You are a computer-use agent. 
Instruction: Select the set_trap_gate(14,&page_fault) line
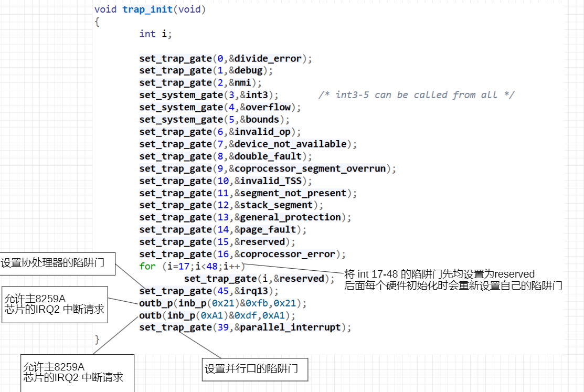coord(222,230)
